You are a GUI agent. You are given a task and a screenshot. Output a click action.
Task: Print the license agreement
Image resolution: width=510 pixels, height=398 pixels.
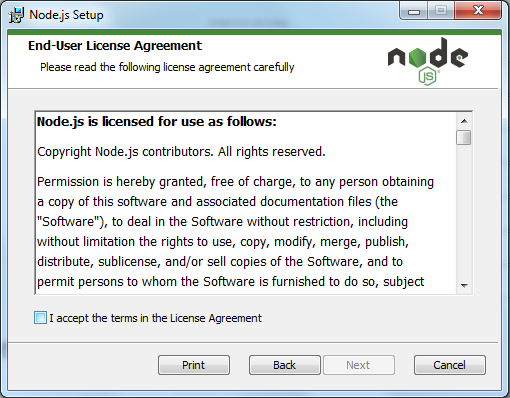click(194, 365)
